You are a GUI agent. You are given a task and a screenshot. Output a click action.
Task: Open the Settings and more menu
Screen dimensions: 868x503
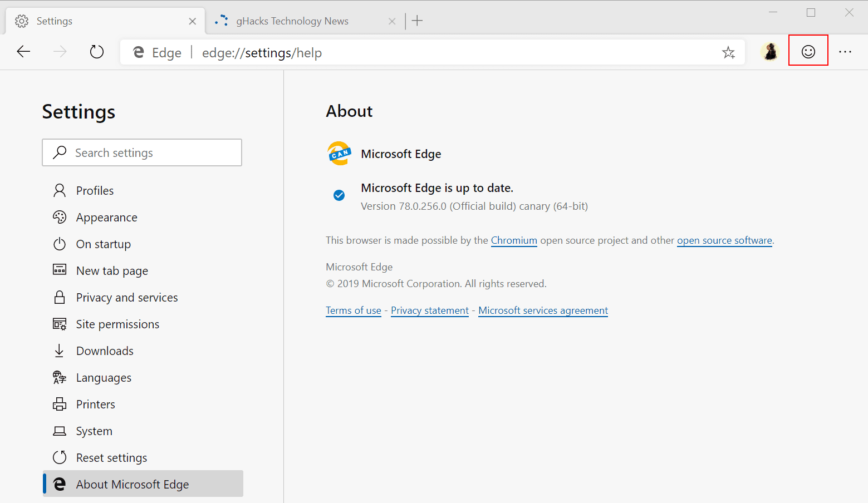846,51
